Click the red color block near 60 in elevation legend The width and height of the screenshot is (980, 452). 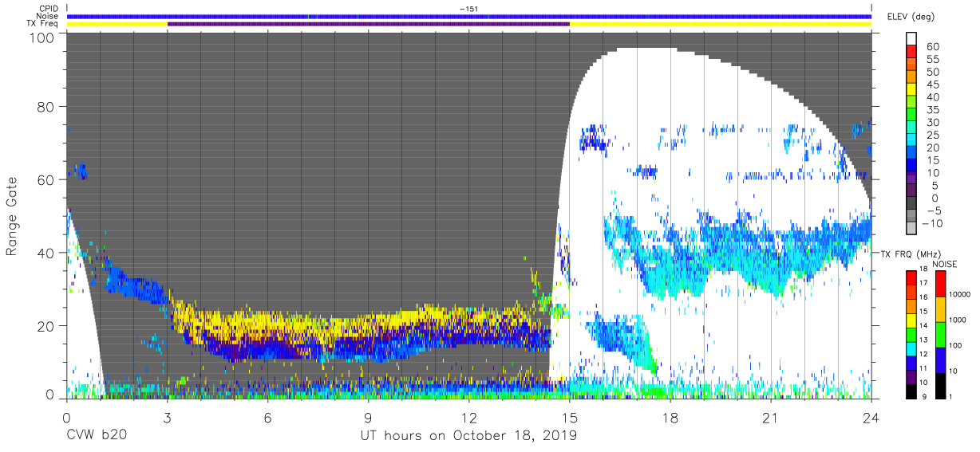pyautogui.click(x=911, y=50)
